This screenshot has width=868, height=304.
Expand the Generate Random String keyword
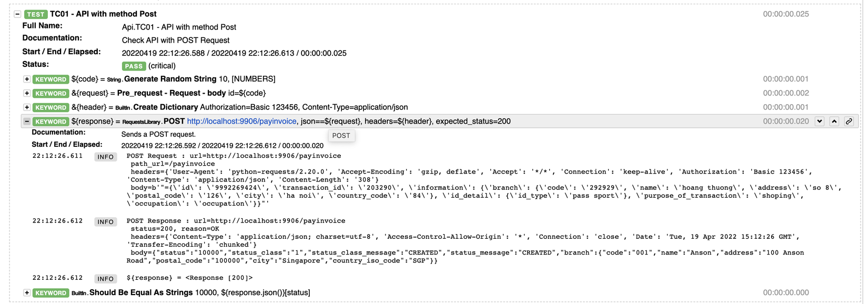coord(27,79)
